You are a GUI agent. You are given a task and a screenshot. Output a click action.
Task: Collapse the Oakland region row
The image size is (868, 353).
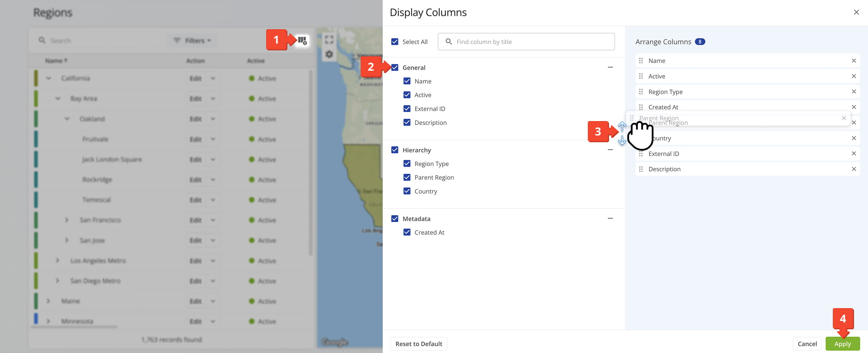click(67, 119)
